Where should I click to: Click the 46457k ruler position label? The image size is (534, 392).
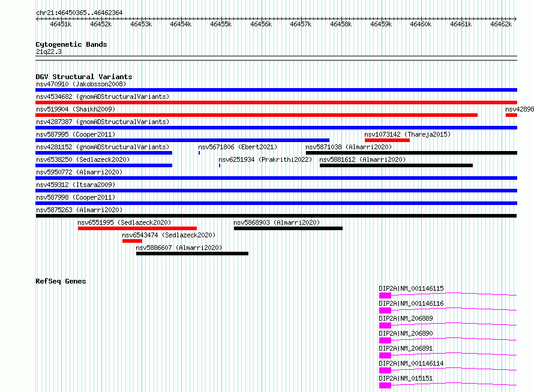301,24
